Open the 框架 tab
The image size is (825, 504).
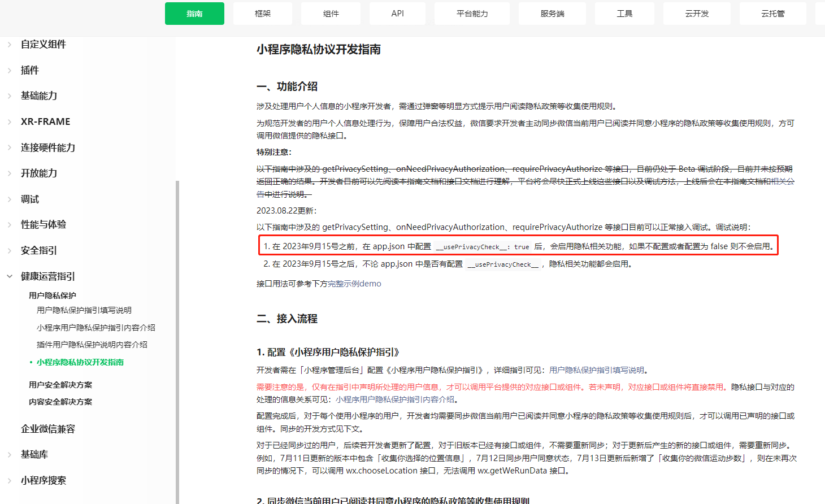[263, 14]
